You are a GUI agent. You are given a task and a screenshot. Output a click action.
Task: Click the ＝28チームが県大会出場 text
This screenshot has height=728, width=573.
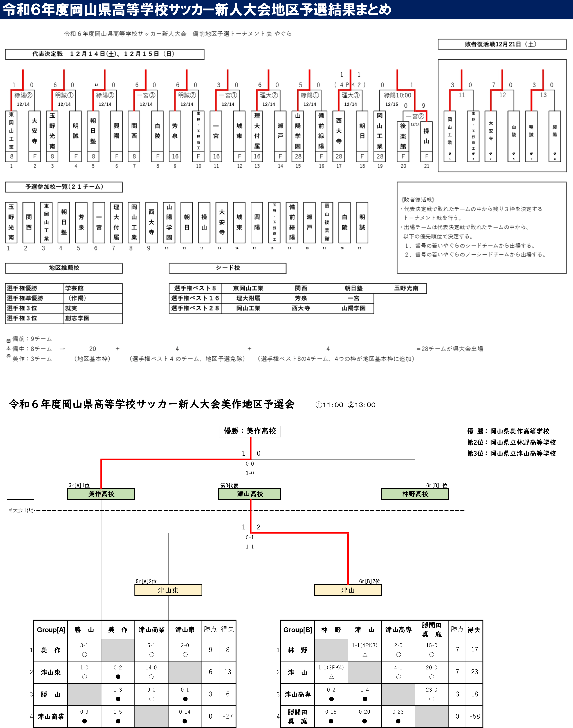pyautogui.click(x=450, y=349)
